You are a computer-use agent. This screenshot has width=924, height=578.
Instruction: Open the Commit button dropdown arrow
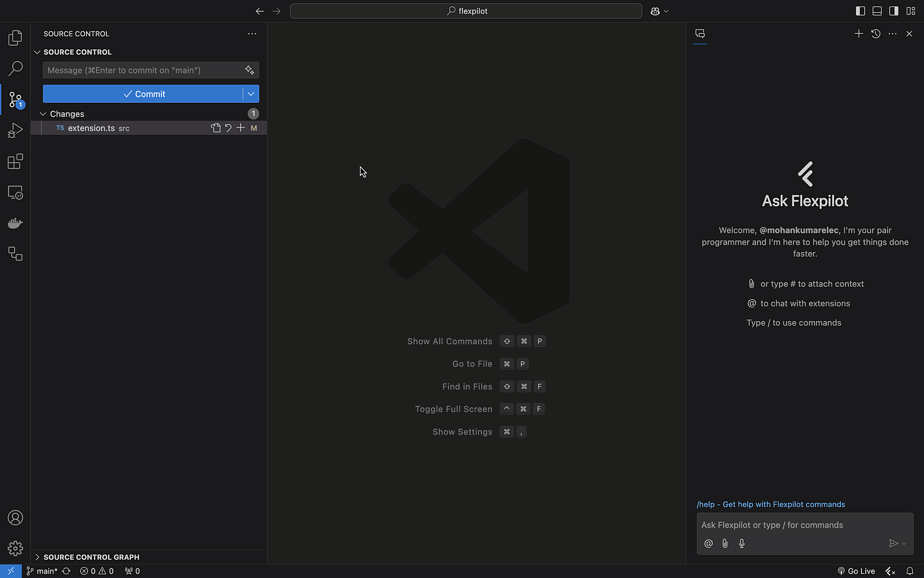click(251, 94)
